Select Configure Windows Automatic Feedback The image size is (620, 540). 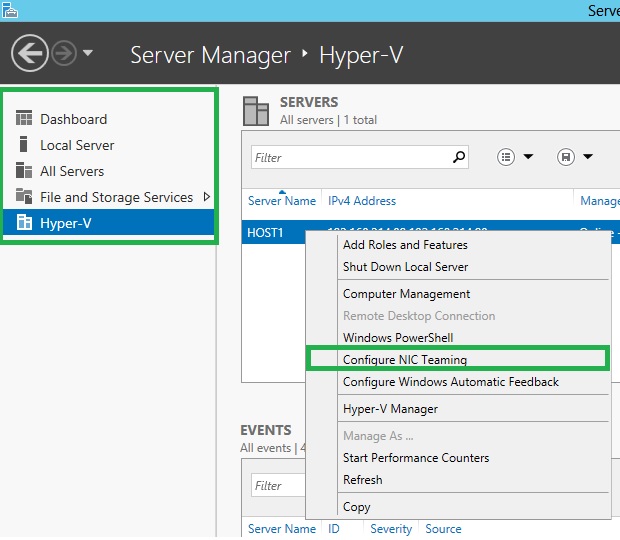(x=451, y=382)
